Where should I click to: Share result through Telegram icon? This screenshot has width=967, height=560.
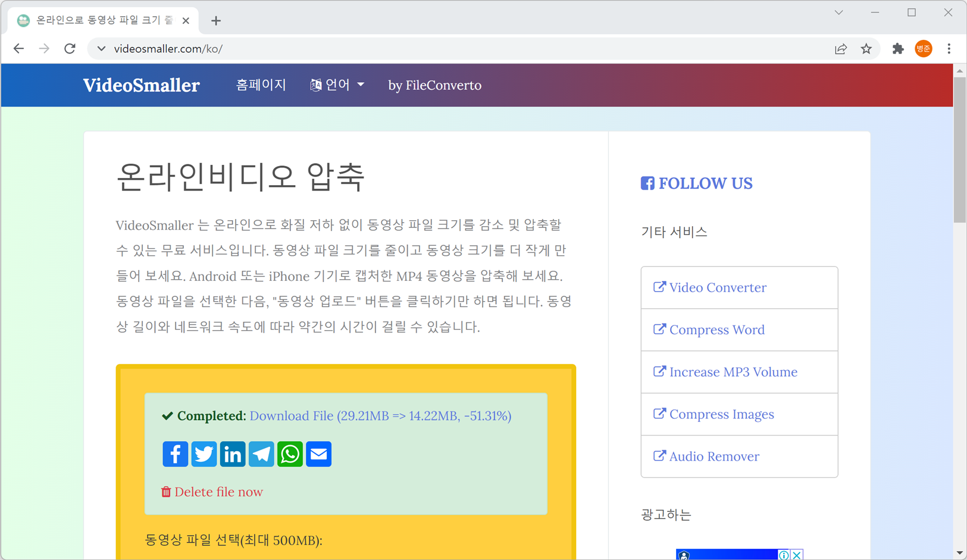[x=261, y=454]
